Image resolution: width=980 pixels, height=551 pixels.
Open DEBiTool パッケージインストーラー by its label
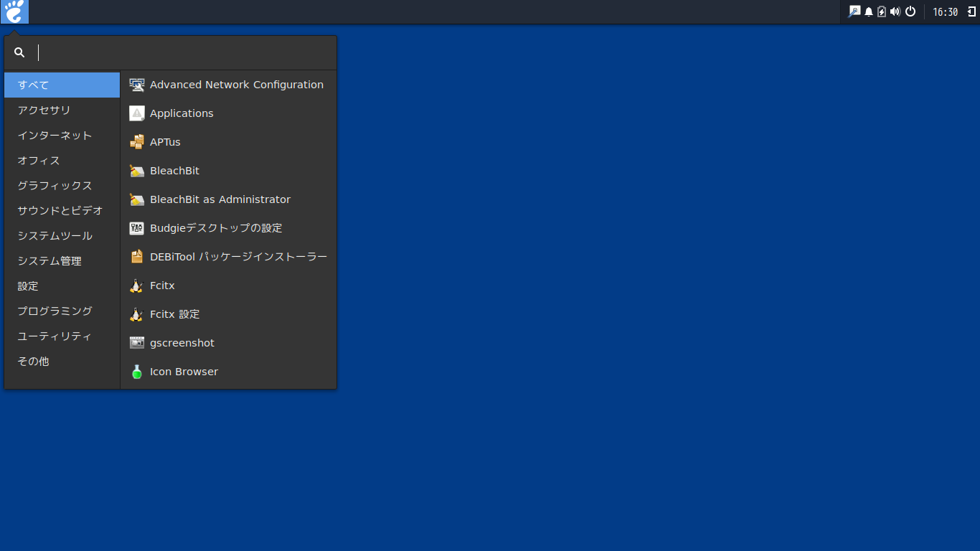click(238, 257)
